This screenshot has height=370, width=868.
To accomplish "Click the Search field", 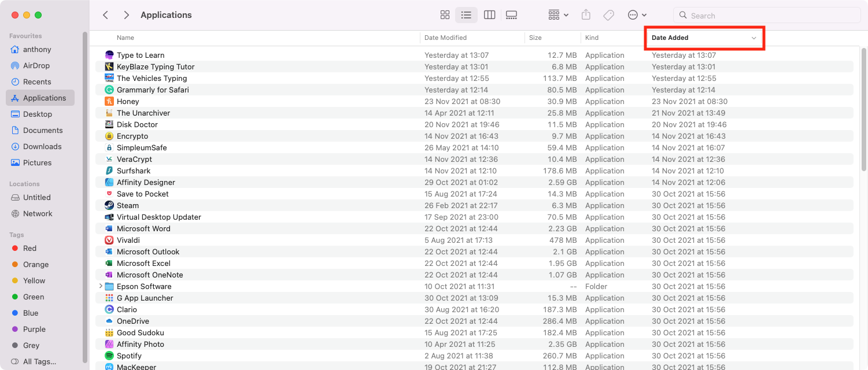I will click(x=766, y=16).
